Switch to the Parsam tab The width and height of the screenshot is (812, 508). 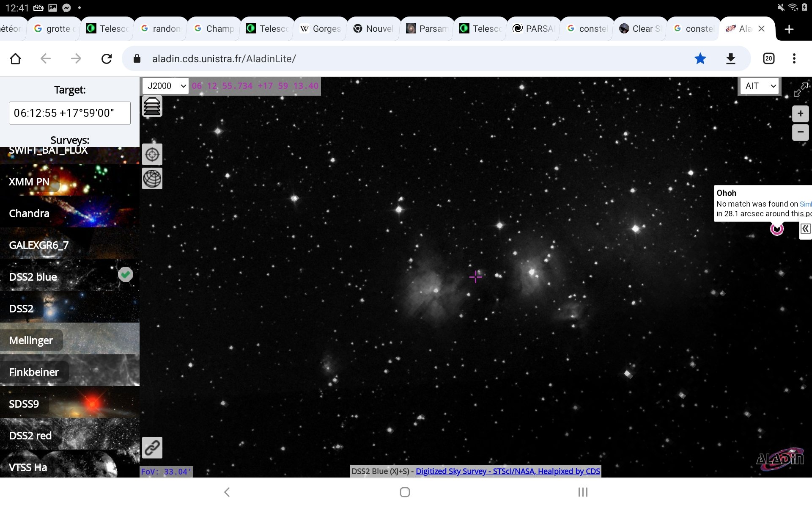427,28
